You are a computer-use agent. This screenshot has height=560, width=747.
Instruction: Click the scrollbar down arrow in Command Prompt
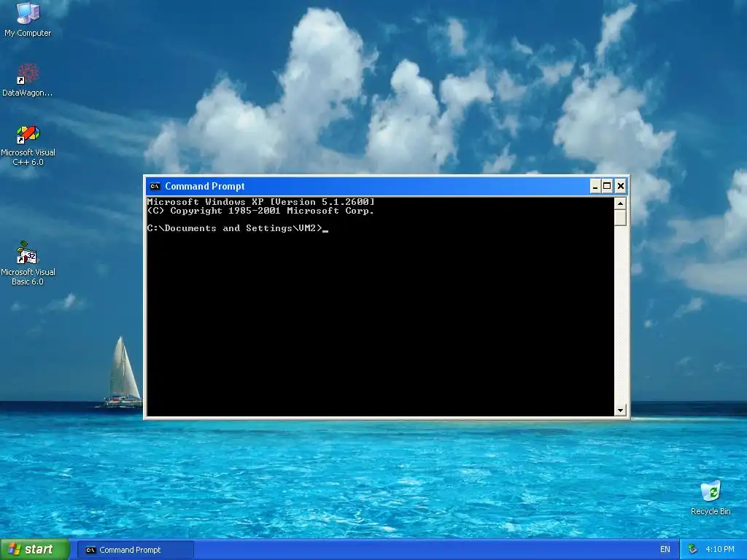(x=620, y=410)
